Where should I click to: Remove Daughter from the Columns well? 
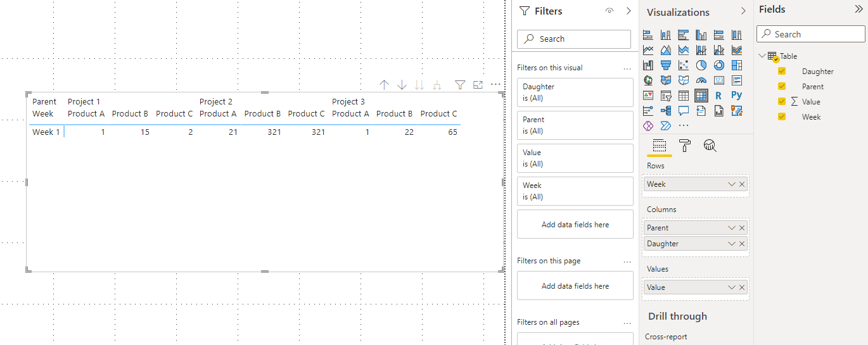tap(742, 244)
